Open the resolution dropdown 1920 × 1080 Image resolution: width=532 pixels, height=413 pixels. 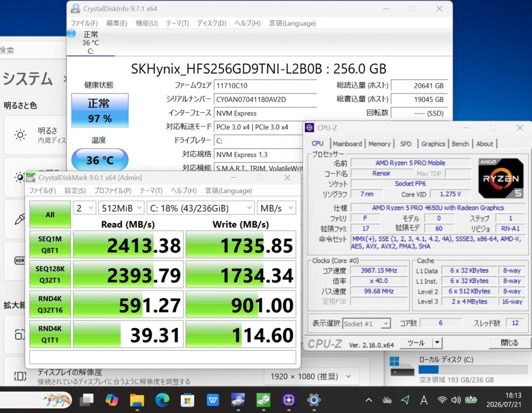click(311, 376)
